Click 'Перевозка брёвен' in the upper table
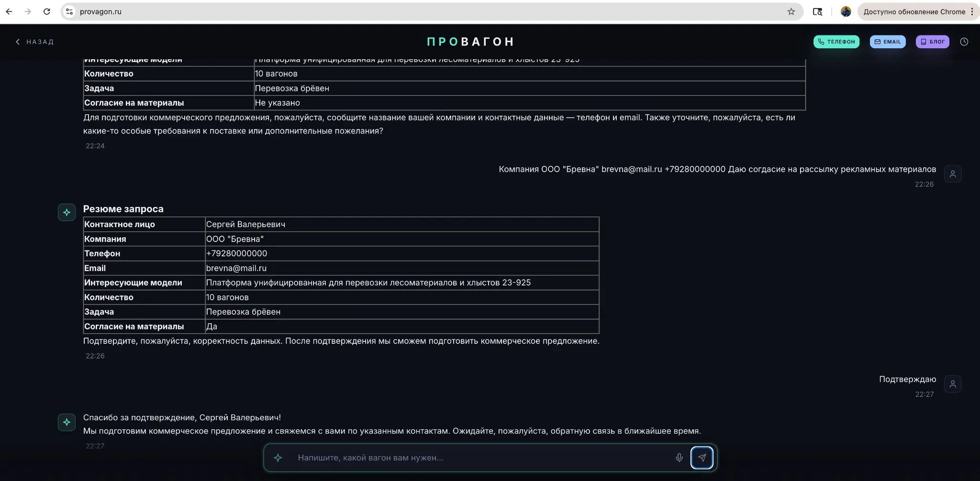Viewport: 980px width, 481px height. [x=530, y=88]
